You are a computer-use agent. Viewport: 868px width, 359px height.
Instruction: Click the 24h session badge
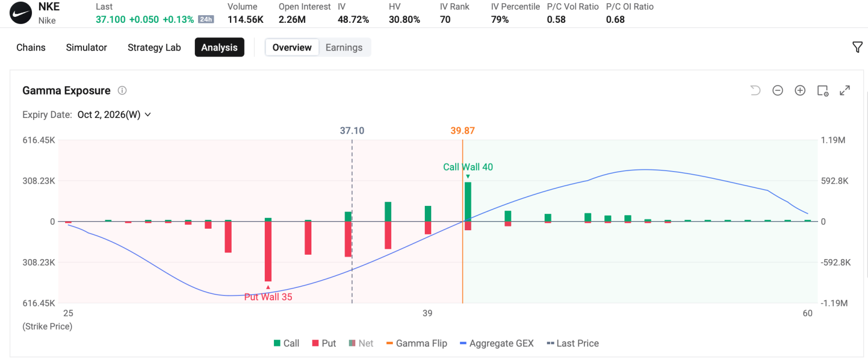pyautogui.click(x=206, y=20)
